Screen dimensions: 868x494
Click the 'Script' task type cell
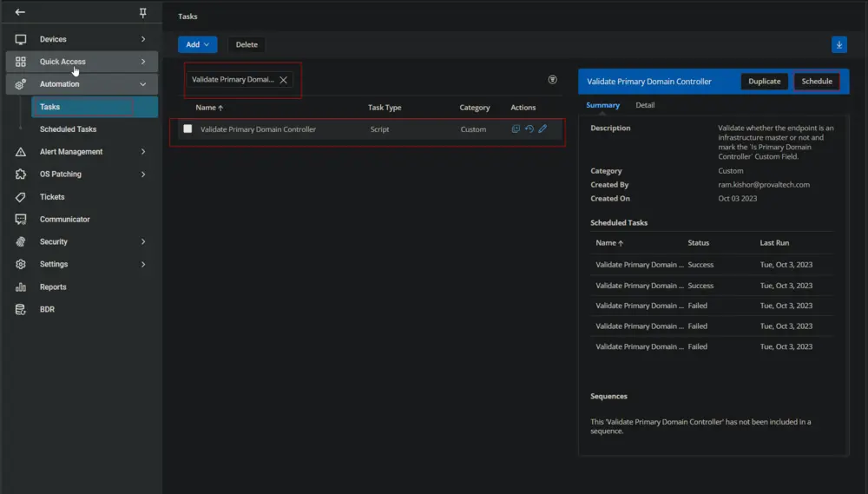(380, 129)
